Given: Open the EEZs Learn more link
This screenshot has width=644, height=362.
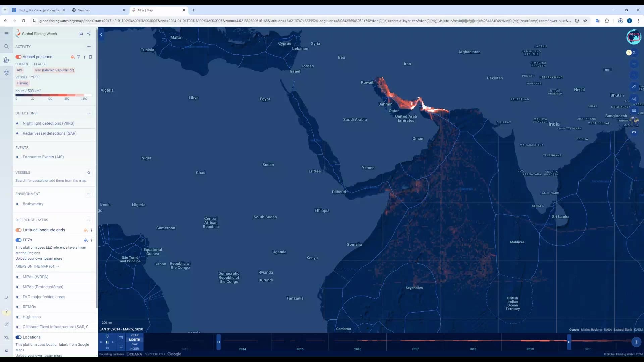Looking at the screenshot, I should (x=53, y=258).
